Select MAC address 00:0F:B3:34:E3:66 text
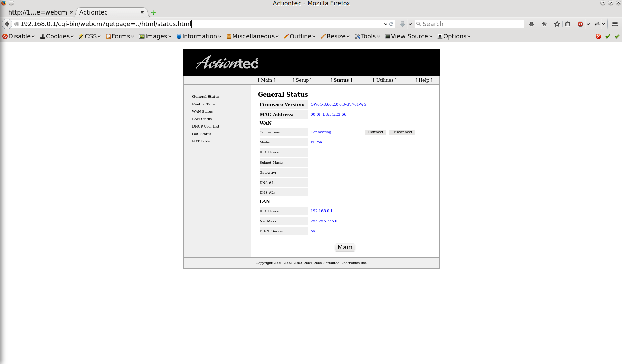Screen dimensions: 622x364 click(328, 114)
